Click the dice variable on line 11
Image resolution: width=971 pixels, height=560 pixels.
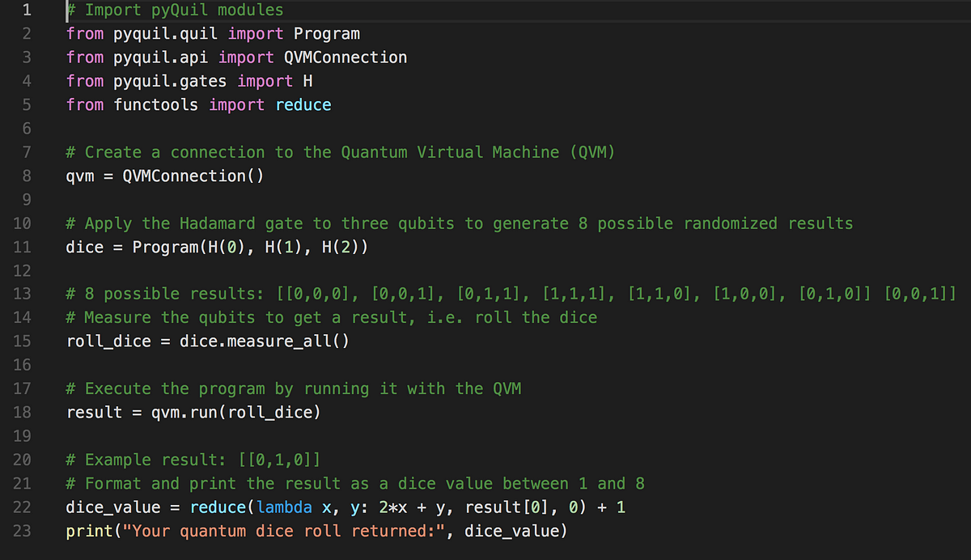[x=85, y=247]
